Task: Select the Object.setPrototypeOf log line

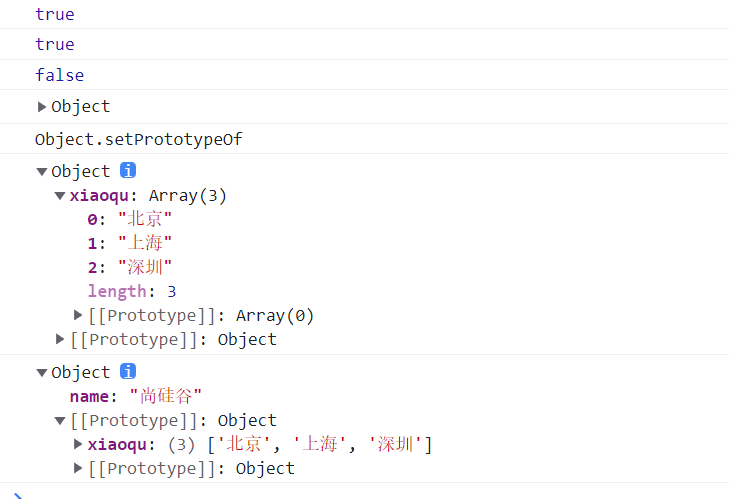Action: (138, 139)
